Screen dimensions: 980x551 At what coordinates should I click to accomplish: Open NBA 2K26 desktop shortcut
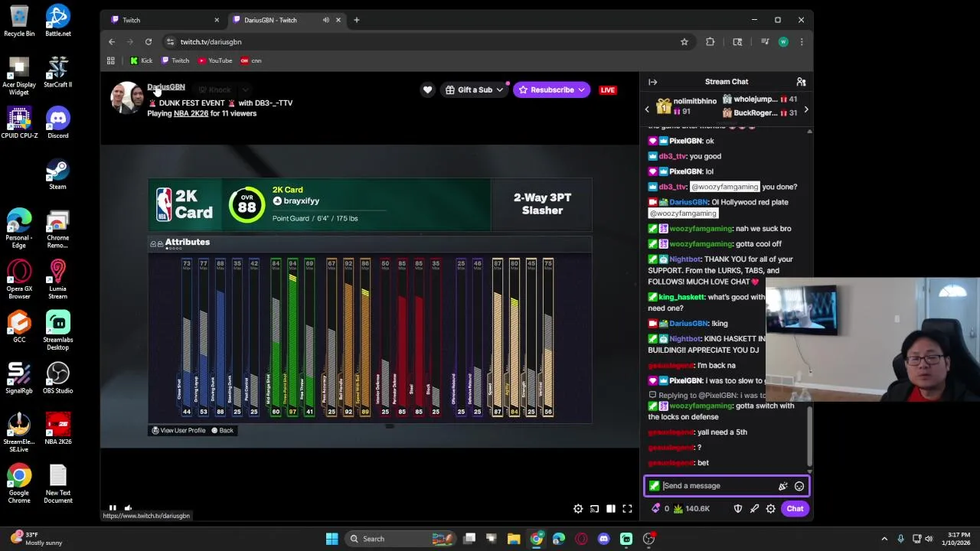(57, 429)
